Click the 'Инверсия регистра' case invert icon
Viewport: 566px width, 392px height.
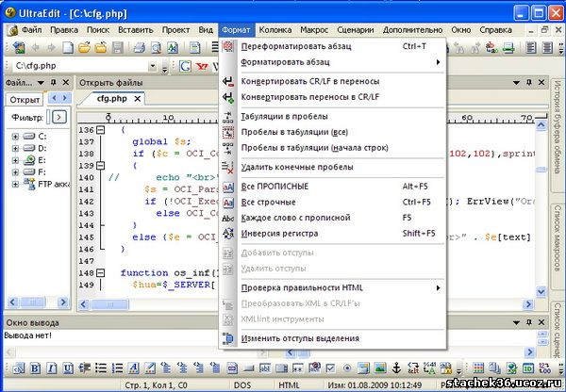(228, 234)
